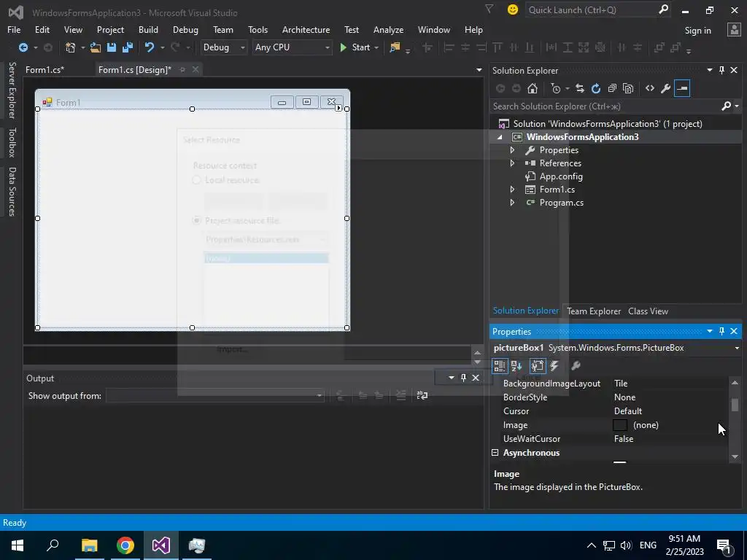Click the feedback smiley icon

pos(513,9)
